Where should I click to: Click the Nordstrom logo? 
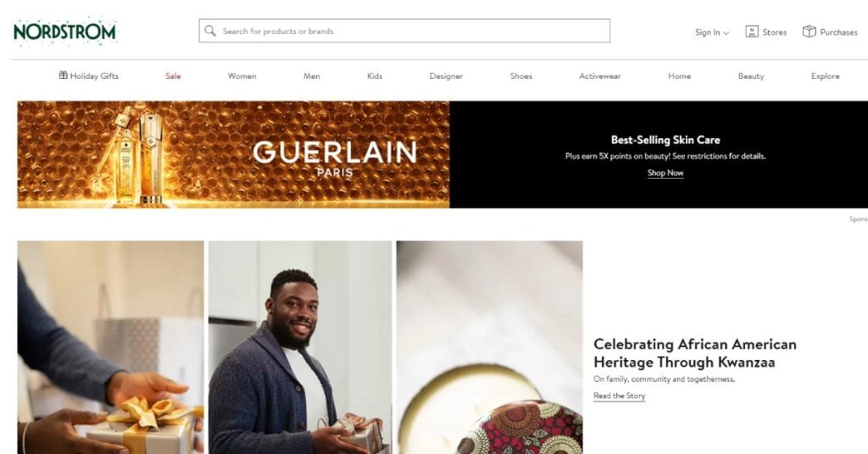coord(64,31)
